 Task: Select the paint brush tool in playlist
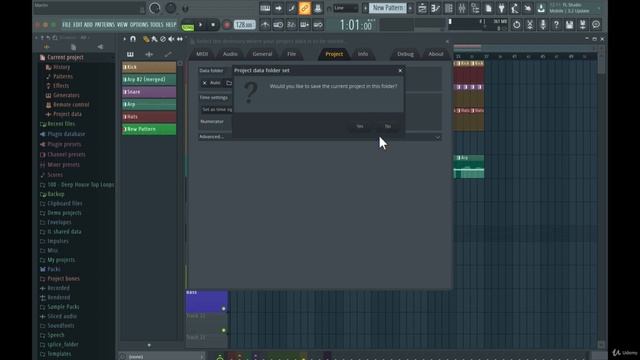coord(154,39)
